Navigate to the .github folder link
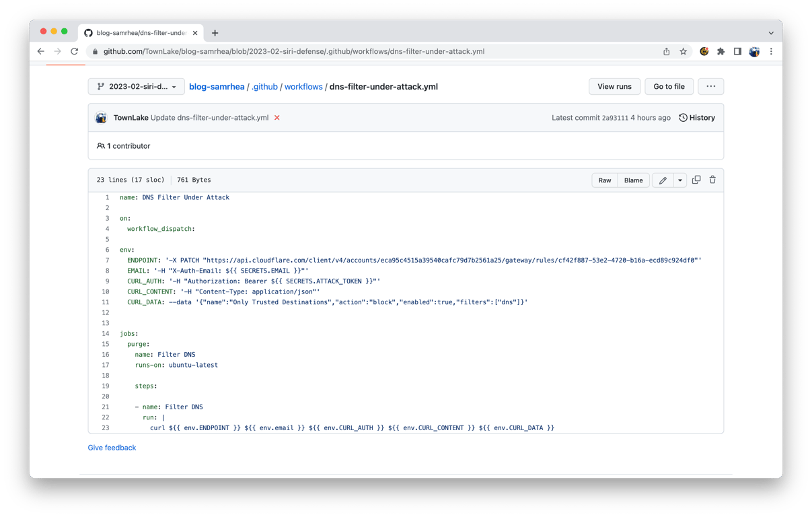This screenshot has height=517, width=812. point(264,86)
